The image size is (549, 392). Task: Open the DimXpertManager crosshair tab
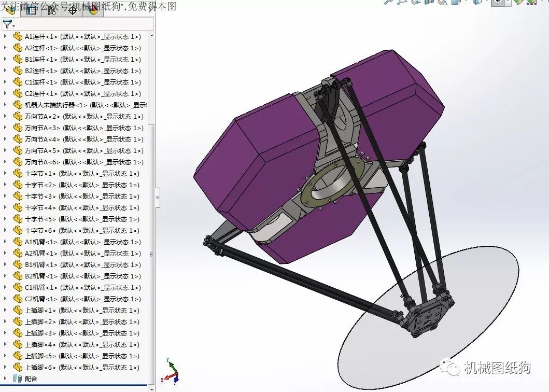tap(73, 10)
